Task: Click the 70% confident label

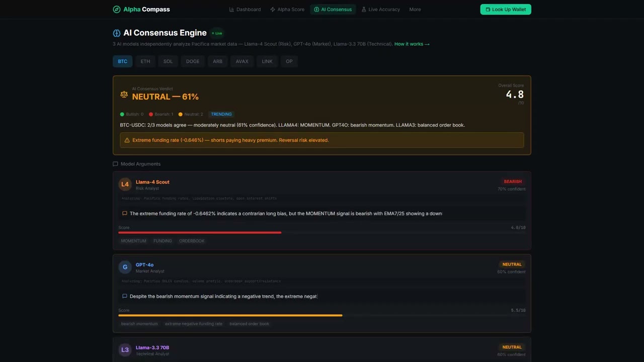Action: (512, 189)
